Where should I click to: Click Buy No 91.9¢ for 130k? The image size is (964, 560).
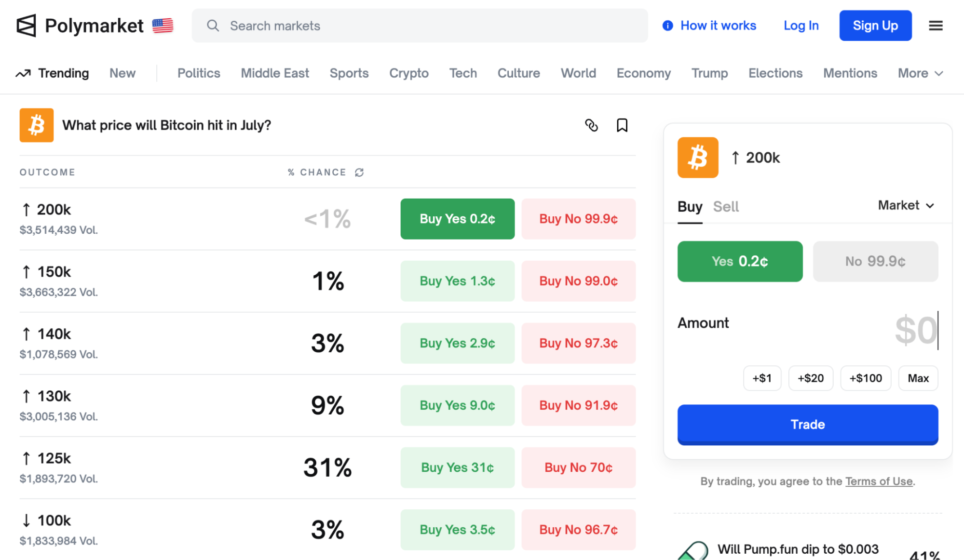pos(578,405)
